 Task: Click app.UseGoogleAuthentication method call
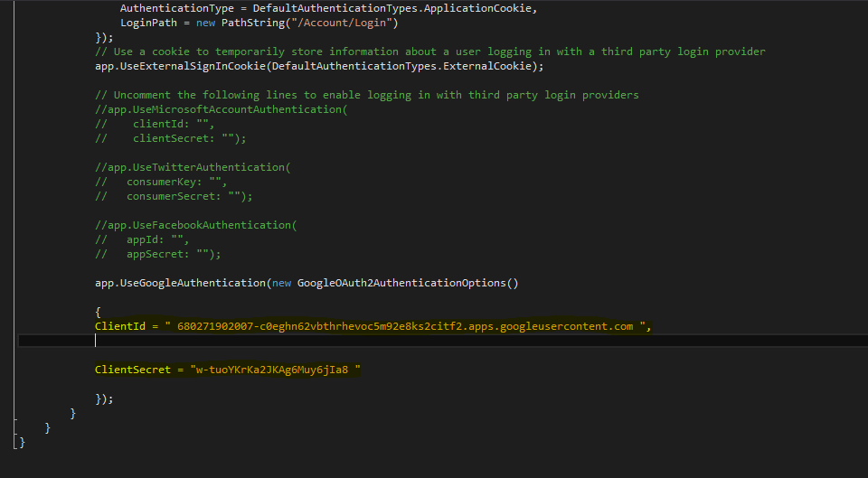coord(181,282)
